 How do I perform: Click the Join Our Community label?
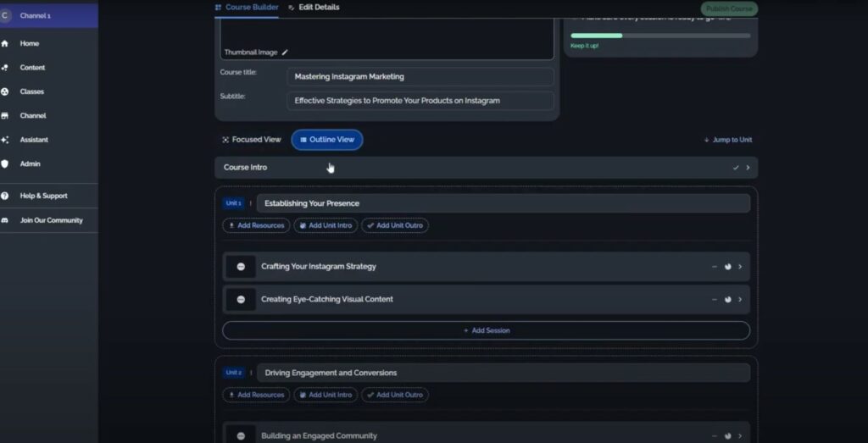[x=52, y=220]
